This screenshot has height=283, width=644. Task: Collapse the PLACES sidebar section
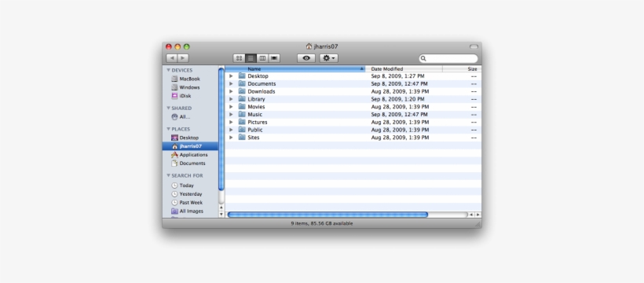point(168,129)
